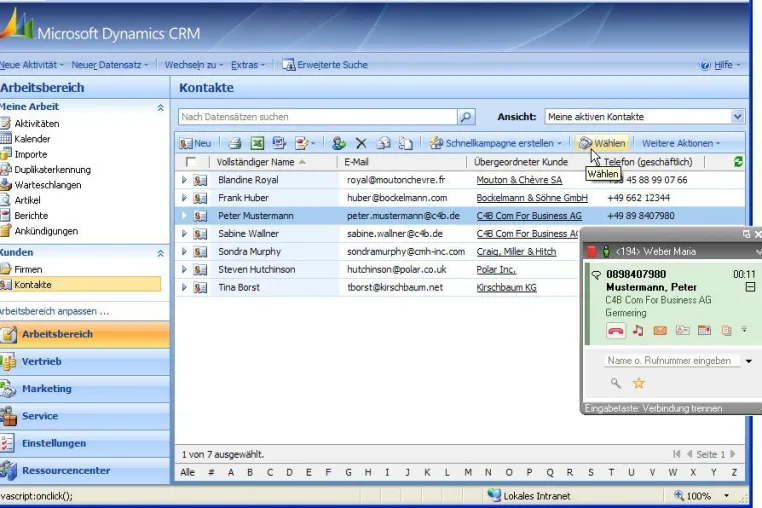Image resolution: width=762 pixels, height=508 pixels.
Task: Switch to the Service area
Action: click(85, 416)
